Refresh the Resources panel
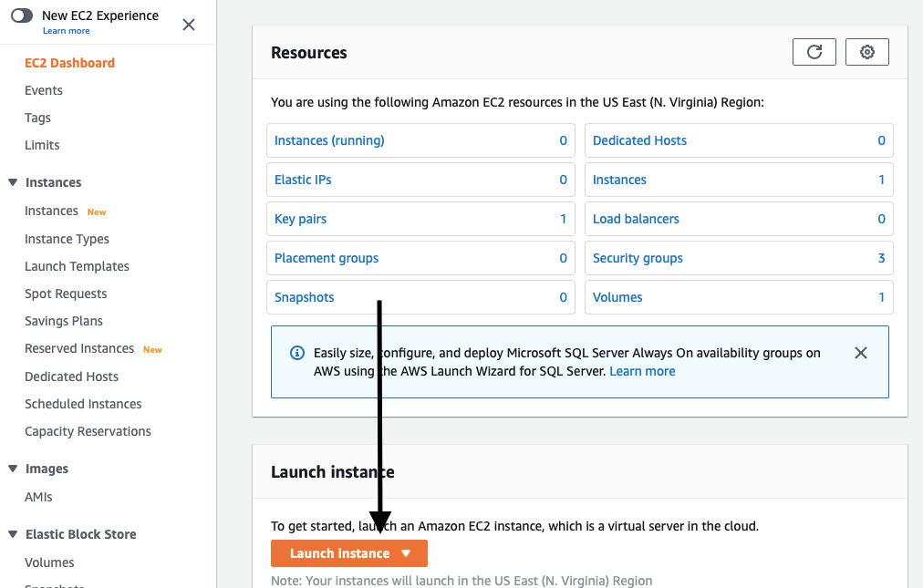 pos(814,53)
